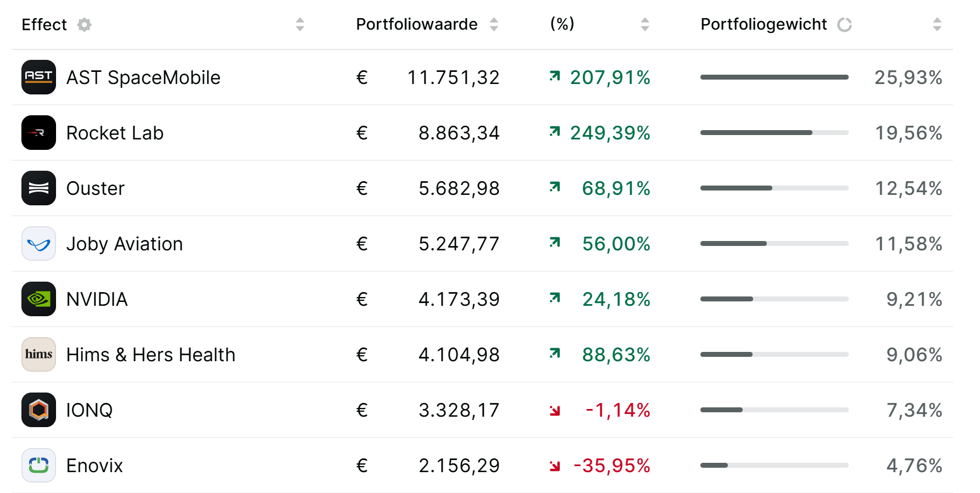Click the IONQ logo icon
The image size is (980, 493).
(x=38, y=410)
